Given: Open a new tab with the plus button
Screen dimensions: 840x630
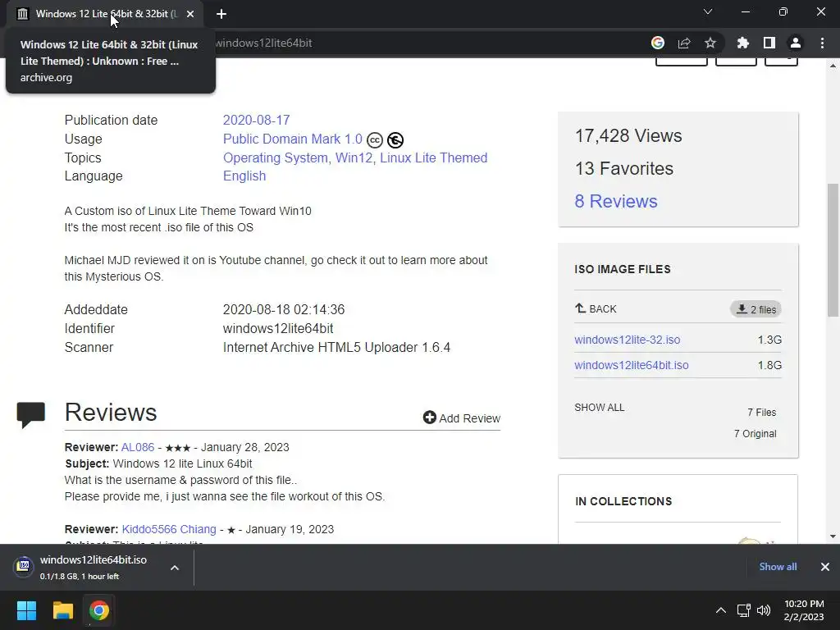Looking at the screenshot, I should click(x=221, y=14).
